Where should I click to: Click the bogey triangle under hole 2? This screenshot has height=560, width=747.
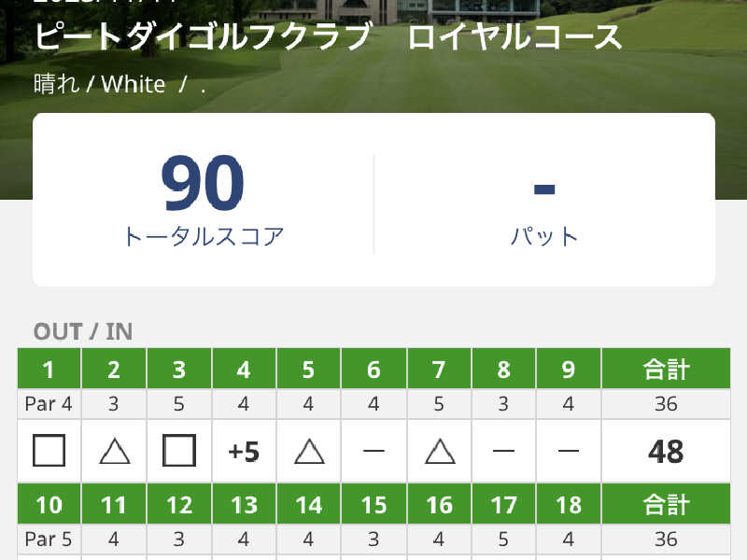(x=114, y=452)
